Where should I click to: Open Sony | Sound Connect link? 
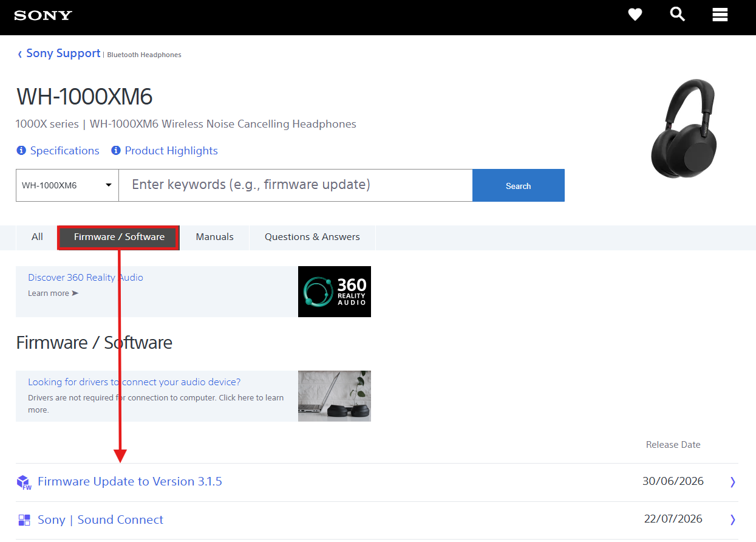tap(100, 520)
